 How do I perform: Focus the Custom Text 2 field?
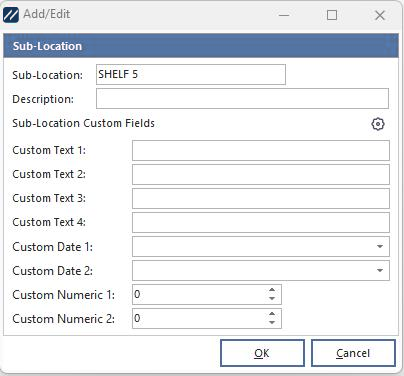click(261, 174)
